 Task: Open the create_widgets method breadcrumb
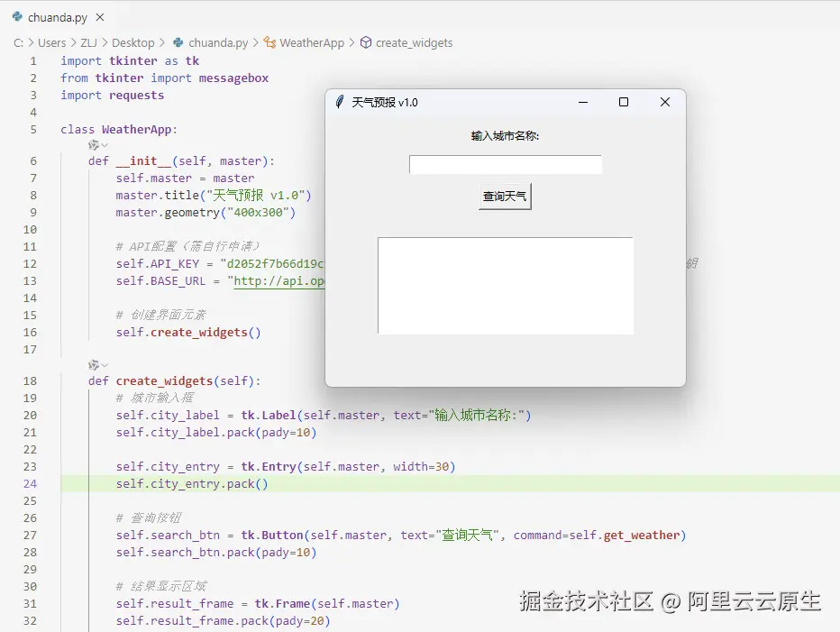click(x=414, y=43)
